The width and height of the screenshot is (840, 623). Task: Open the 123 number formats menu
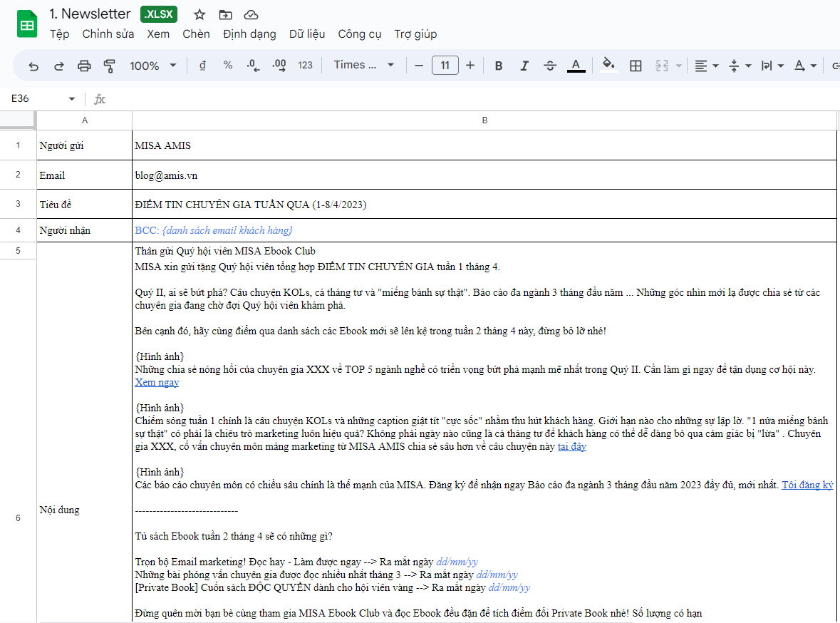tap(305, 66)
